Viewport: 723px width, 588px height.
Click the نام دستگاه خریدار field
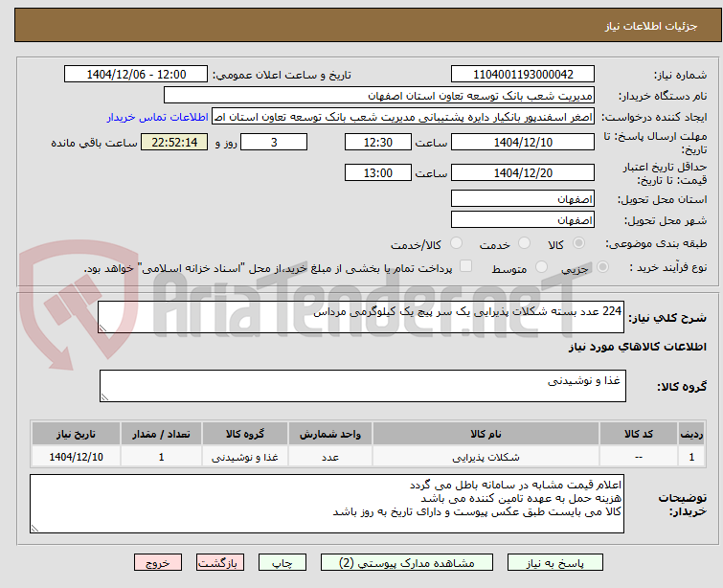pyautogui.click(x=379, y=96)
